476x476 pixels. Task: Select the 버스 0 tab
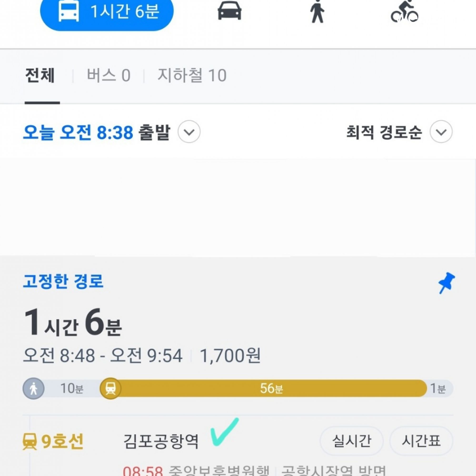108,75
